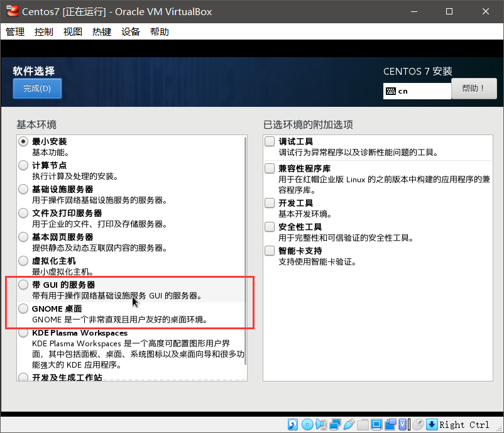Click the 最小虚拟化主机。 description text

(63, 272)
